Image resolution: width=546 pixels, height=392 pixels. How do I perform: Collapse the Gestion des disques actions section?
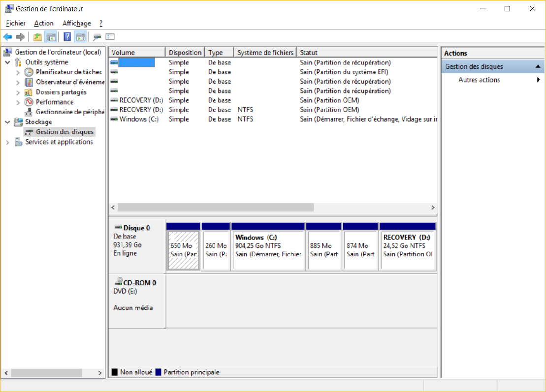tap(538, 66)
